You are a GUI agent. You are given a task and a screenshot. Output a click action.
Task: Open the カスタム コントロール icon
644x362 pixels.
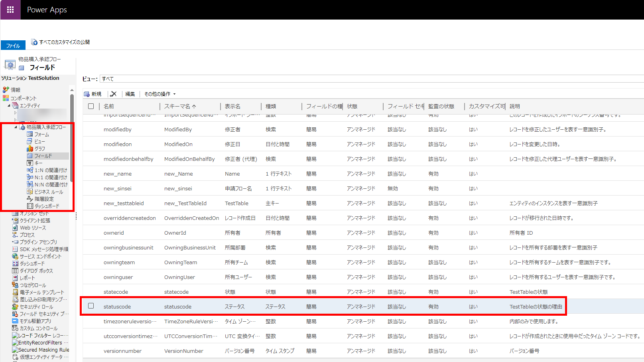click(15, 328)
